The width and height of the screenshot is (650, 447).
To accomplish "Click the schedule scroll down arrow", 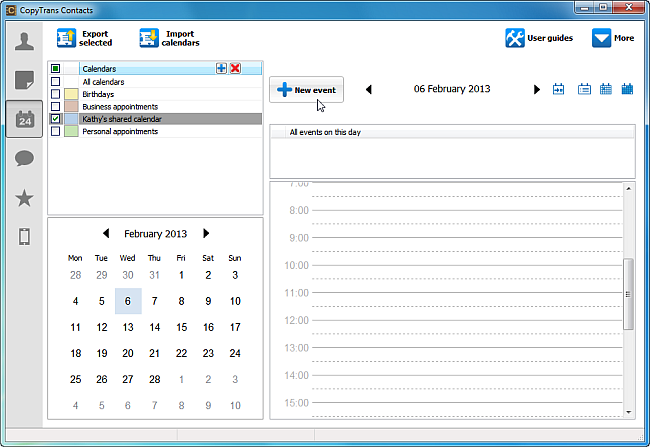I will tap(628, 412).
